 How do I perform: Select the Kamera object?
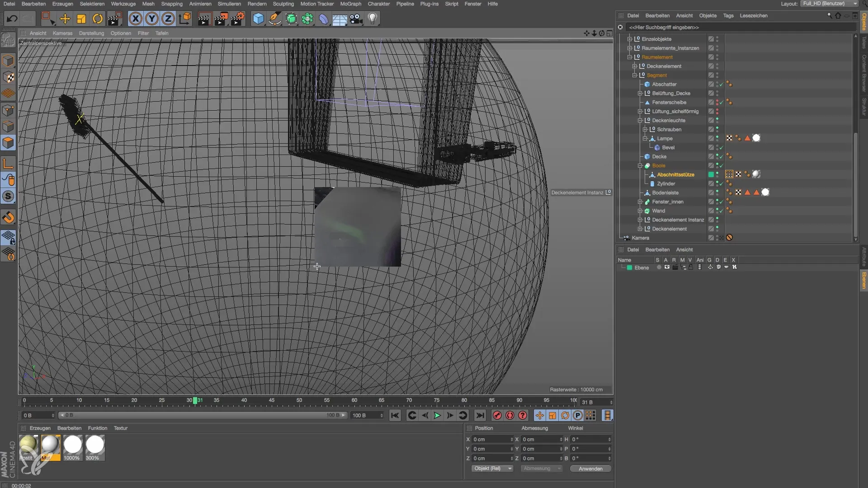[640, 238]
